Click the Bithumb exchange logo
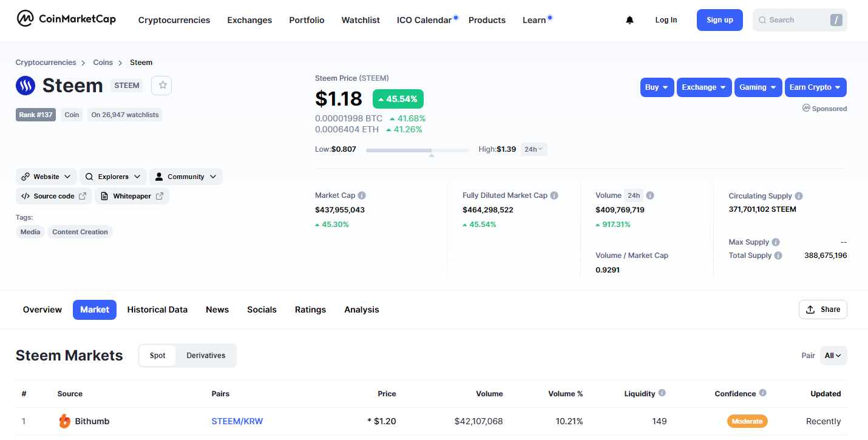Image resolution: width=868 pixels, height=440 pixels. point(64,421)
